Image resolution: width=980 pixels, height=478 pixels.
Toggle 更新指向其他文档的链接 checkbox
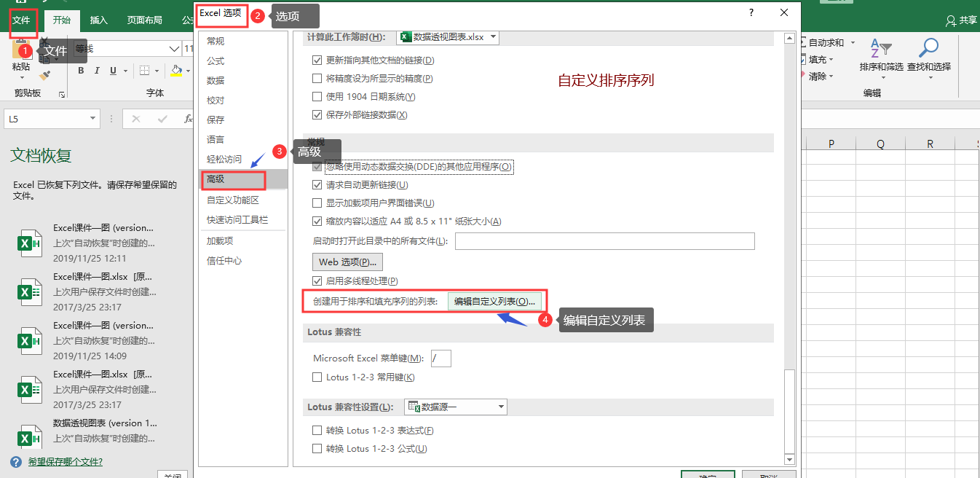[x=317, y=60]
